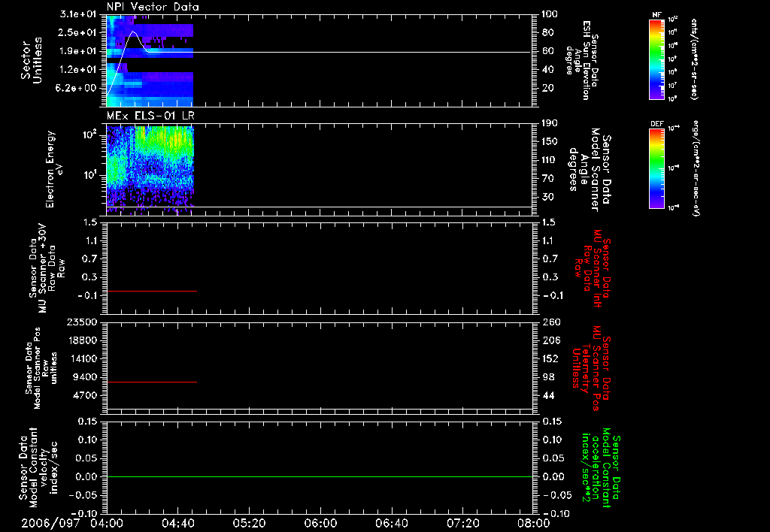The width and height of the screenshot is (770, 532).
Task: Click the ELS electron energy spectrogram data
Action: tap(150, 169)
